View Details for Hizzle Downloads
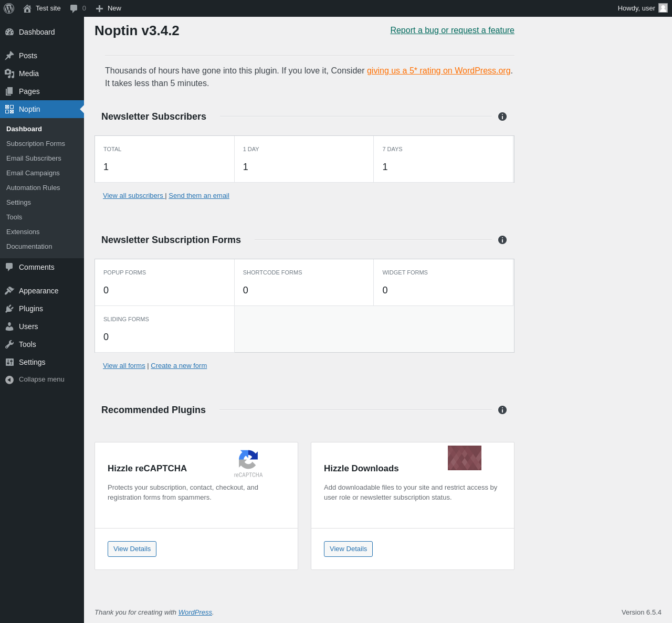 (348, 549)
